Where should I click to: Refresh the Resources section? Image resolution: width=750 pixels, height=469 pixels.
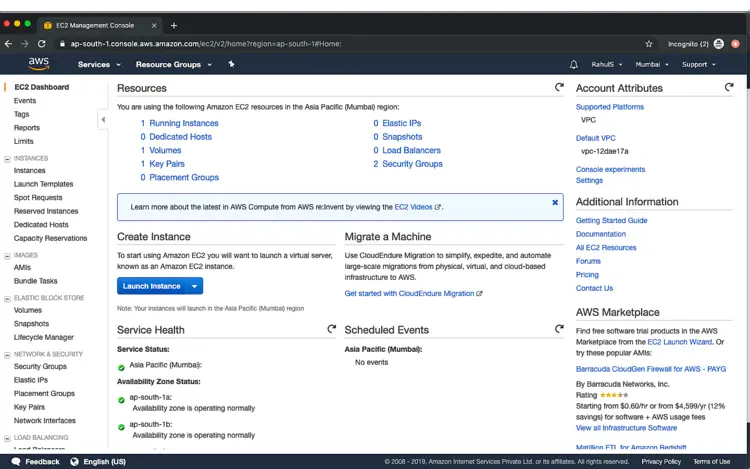click(559, 87)
